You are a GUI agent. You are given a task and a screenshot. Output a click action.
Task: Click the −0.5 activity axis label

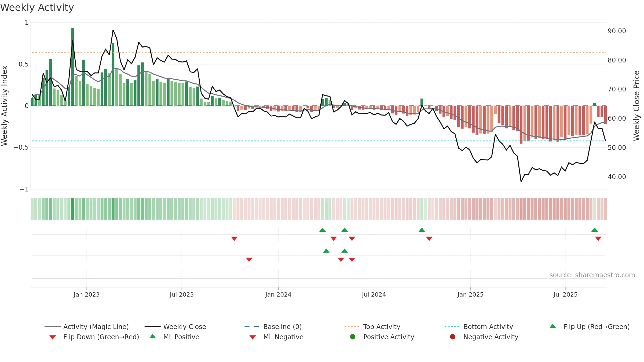tap(21, 147)
